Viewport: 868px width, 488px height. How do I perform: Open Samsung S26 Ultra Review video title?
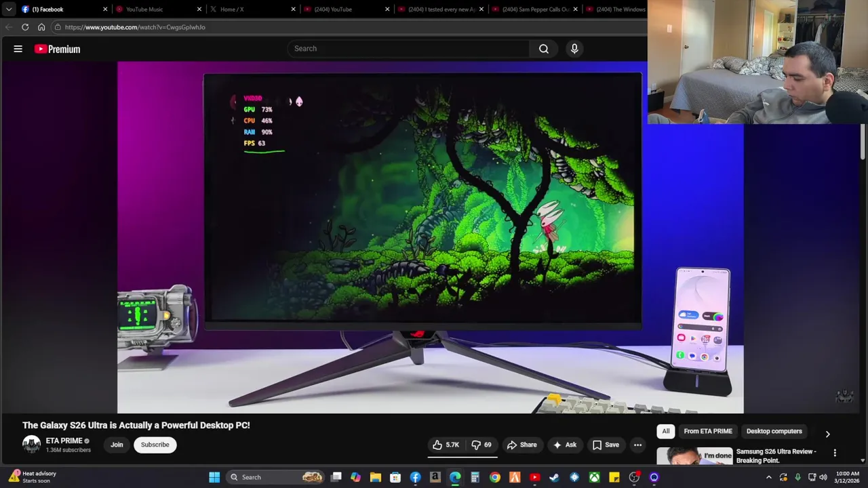tap(776, 455)
